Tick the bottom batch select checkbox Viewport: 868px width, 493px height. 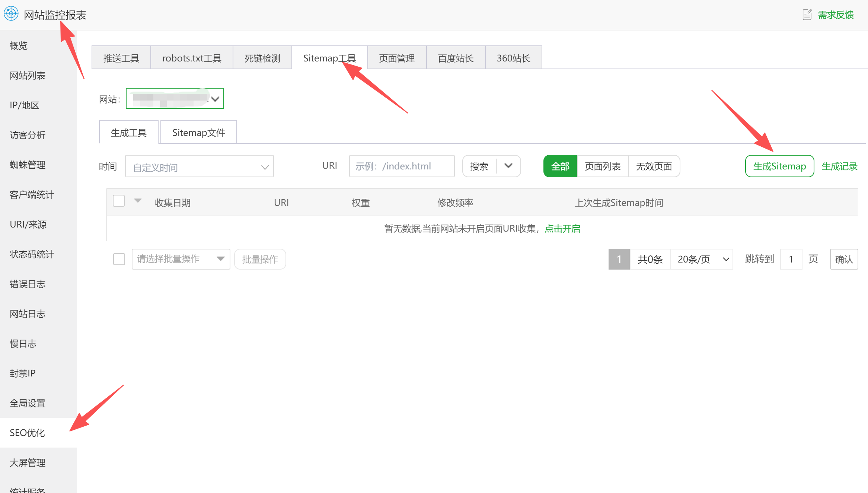pos(119,259)
